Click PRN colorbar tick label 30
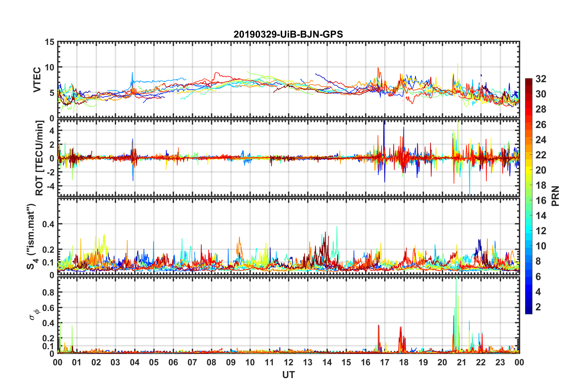 pyautogui.click(x=541, y=94)
